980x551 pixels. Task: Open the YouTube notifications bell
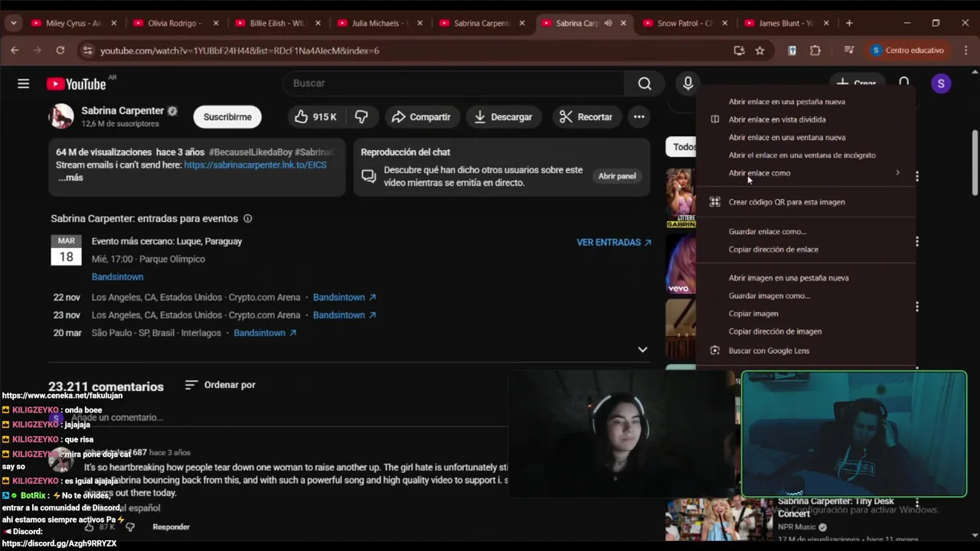coord(904,83)
